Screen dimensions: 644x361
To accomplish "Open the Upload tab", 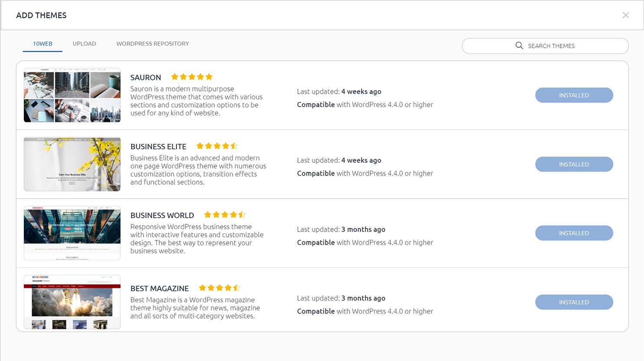I will click(x=84, y=44).
